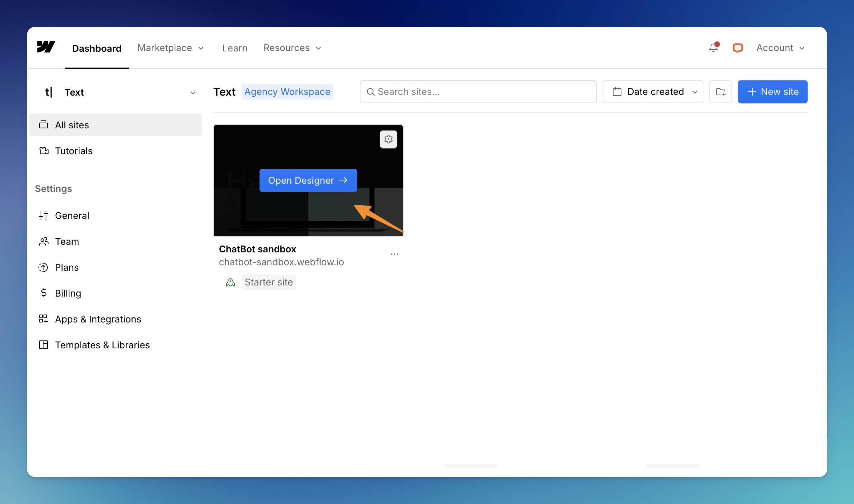Open the Marketplace dropdown menu
Viewport: 854px width, 504px height.
[x=170, y=48]
